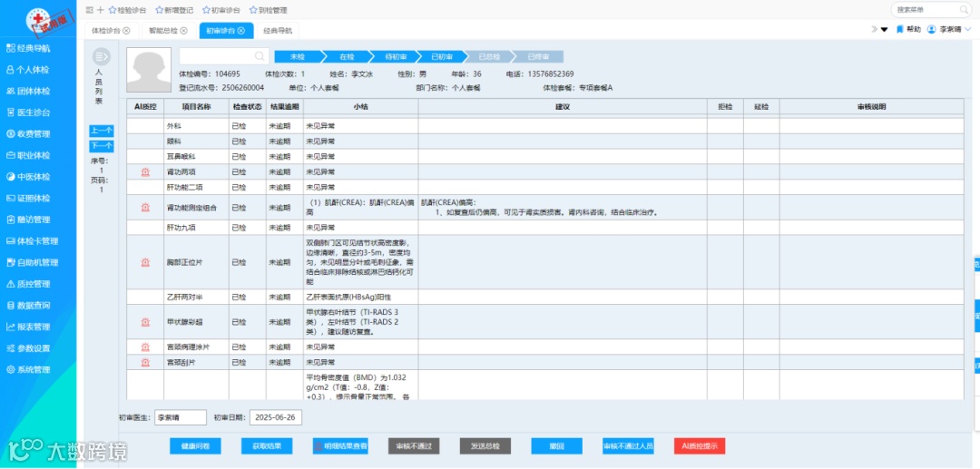Open the black triangle tab list dropdown
The width and height of the screenshot is (980, 469).
885,29
